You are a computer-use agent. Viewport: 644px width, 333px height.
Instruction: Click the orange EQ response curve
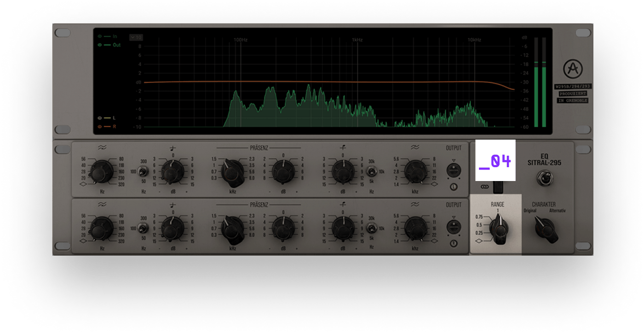329,82
